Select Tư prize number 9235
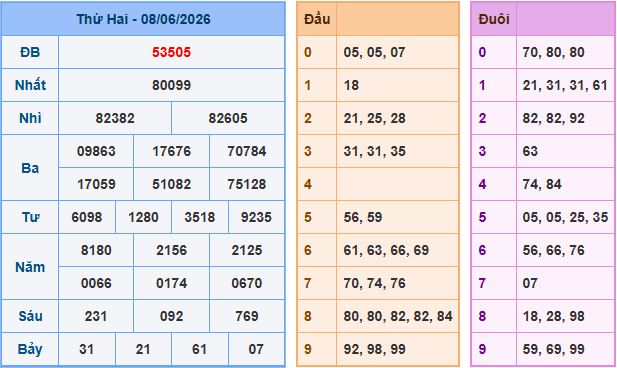This screenshot has width=617, height=368. click(x=256, y=217)
